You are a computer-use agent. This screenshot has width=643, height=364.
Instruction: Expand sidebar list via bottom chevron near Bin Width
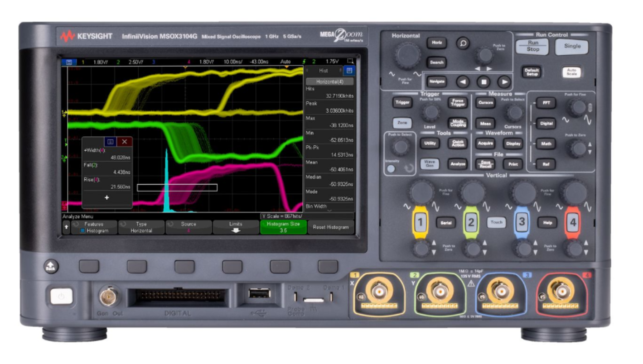[x=329, y=210]
